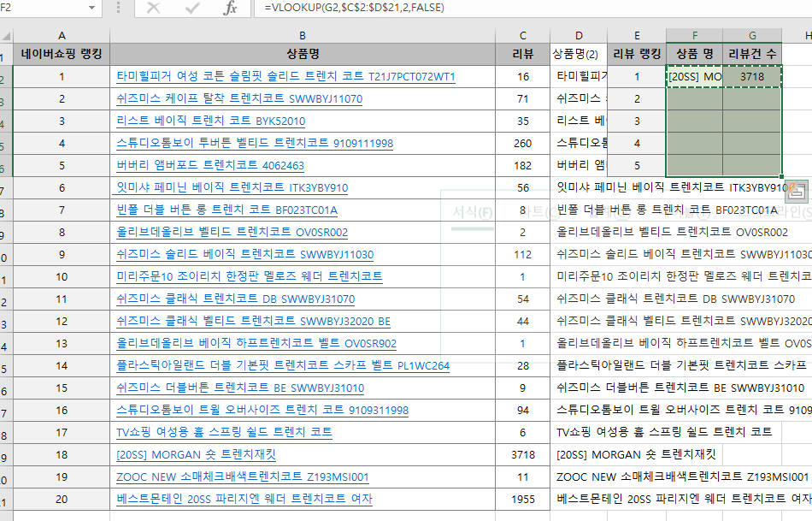This screenshot has height=521, width=812.
Task: Select header cell 상품 명 in column F
Action: 694,54
